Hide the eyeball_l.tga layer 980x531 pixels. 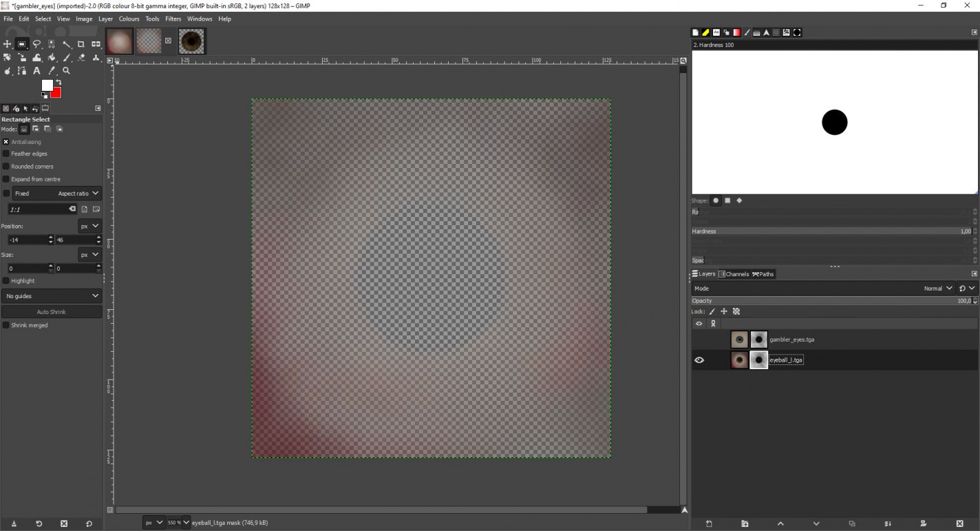(x=699, y=360)
